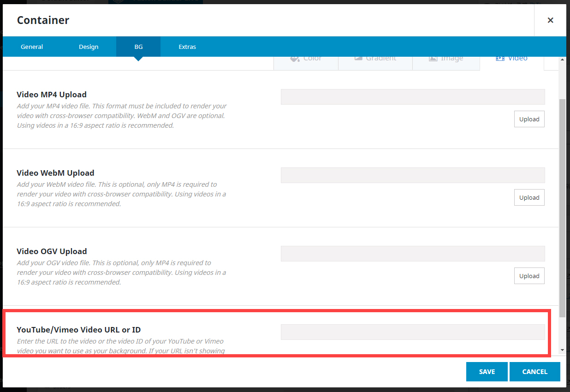The image size is (570, 392).
Task: Save the container settings
Action: point(487,372)
